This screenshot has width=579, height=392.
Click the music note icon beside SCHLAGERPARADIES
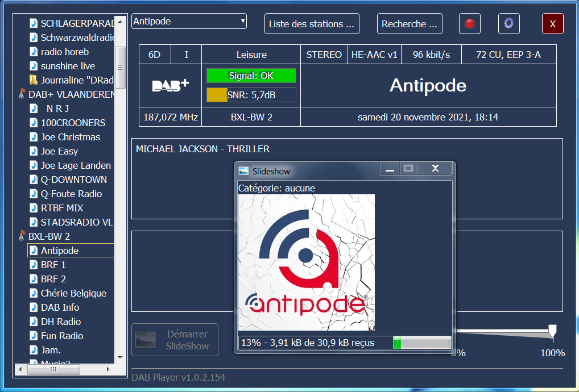[34, 23]
